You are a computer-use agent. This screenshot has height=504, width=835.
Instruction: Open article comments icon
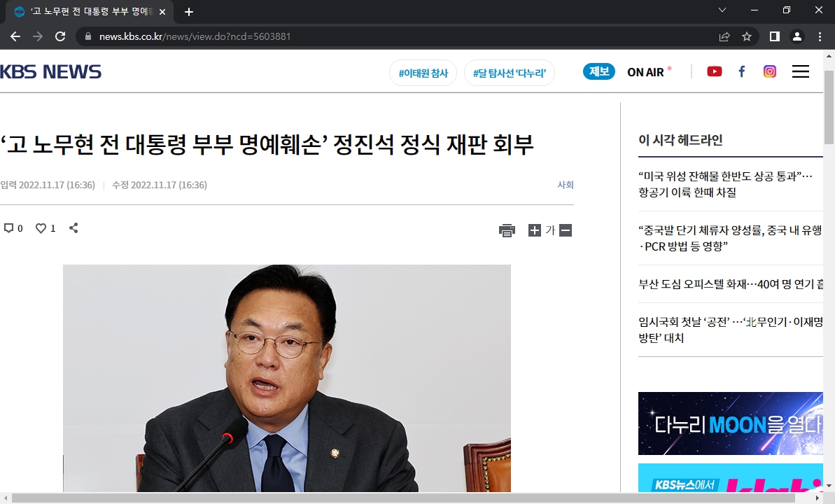point(8,228)
